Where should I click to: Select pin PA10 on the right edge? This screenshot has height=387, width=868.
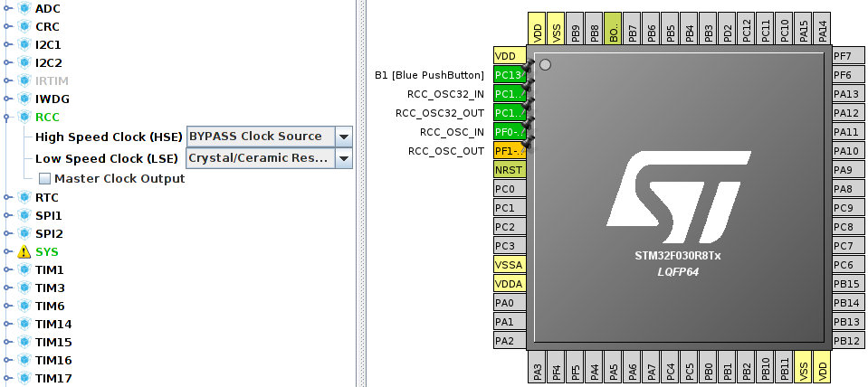849,151
